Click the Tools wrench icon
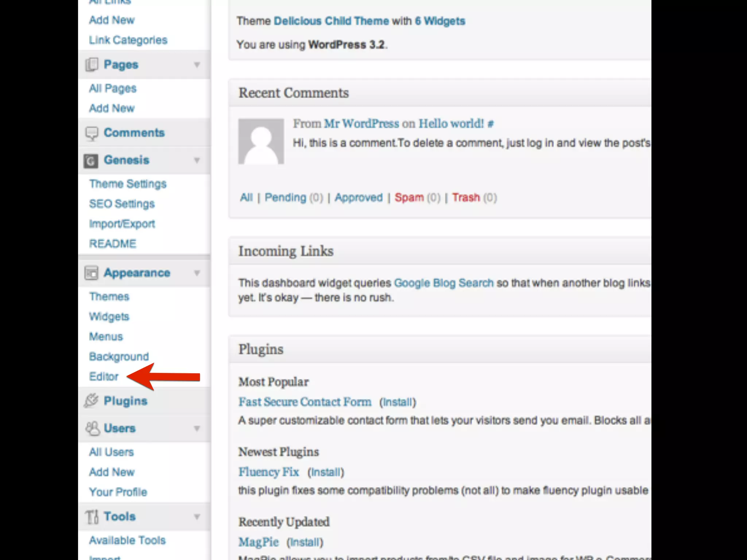 tap(92, 517)
